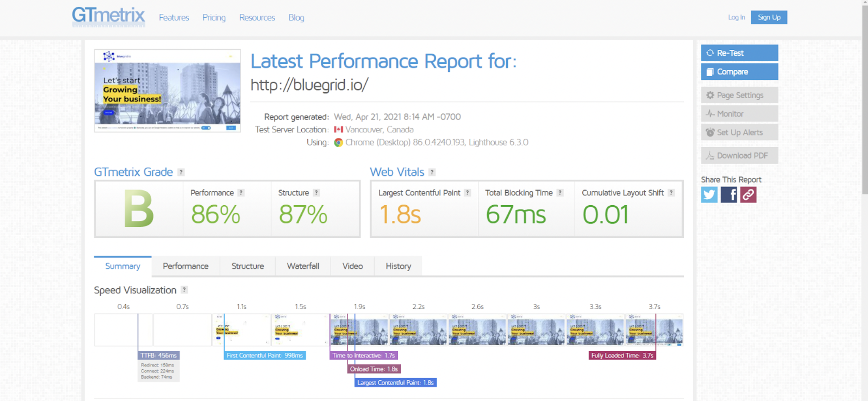Viewport: 868px width, 401px height.
Task: Switch to the Video tab
Action: (352, 266)
